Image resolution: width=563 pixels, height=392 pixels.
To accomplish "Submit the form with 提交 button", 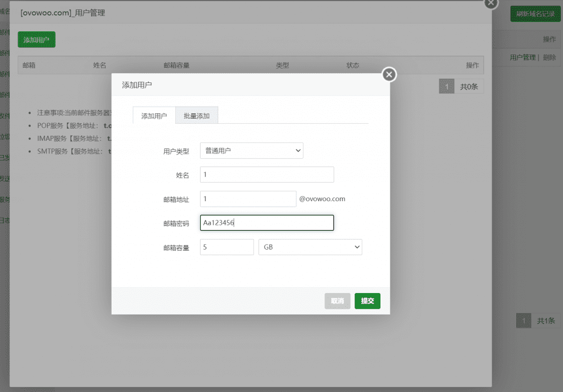I will pos(367,301).
